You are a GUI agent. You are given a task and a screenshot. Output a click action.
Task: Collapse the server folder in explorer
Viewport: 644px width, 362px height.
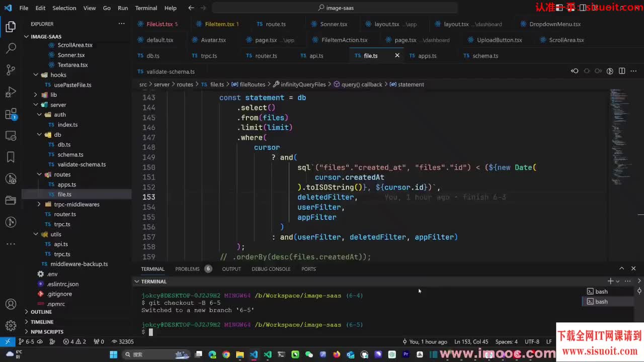tap(36, 105)
